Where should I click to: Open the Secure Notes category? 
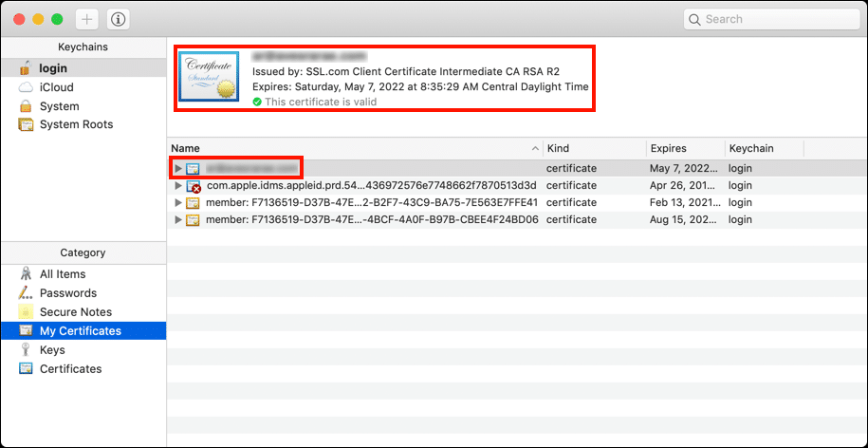[x=75, y=312]
